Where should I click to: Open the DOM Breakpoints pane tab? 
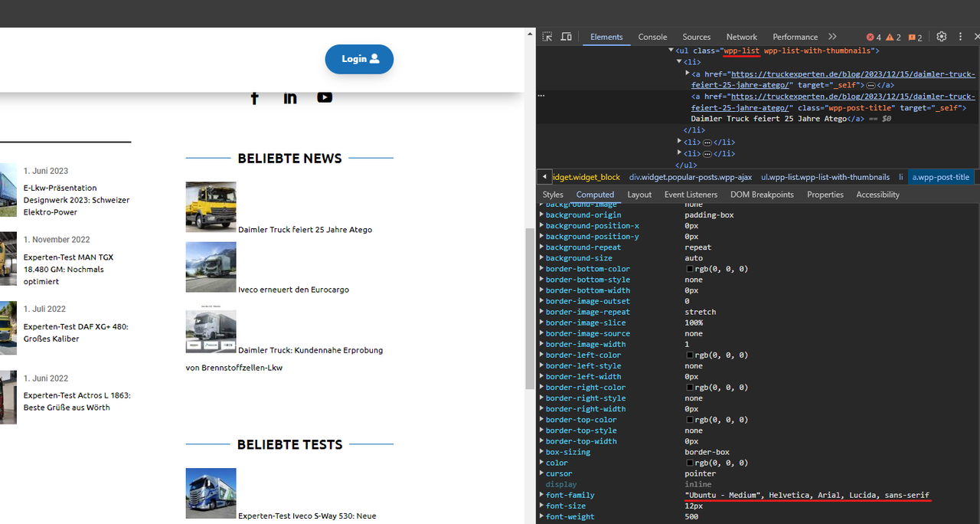point(762,195)
